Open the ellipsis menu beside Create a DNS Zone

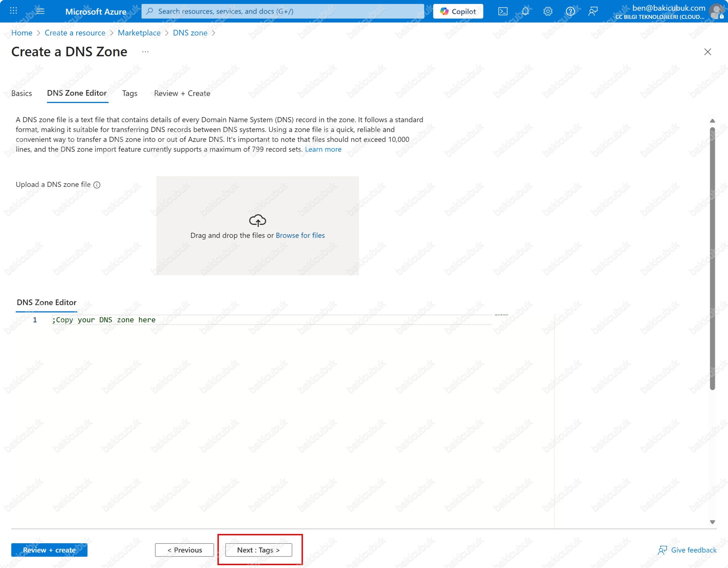[145, 52]
